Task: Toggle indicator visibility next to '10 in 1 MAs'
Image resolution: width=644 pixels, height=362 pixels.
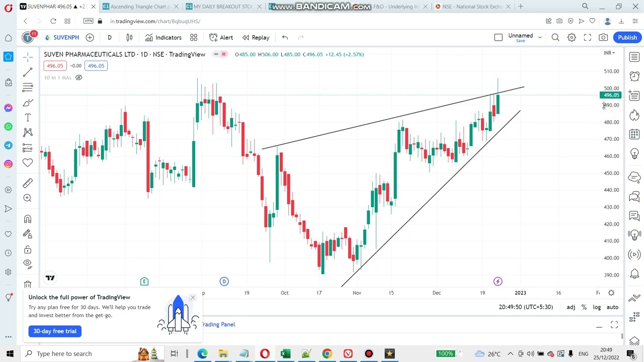Action: 78,77
